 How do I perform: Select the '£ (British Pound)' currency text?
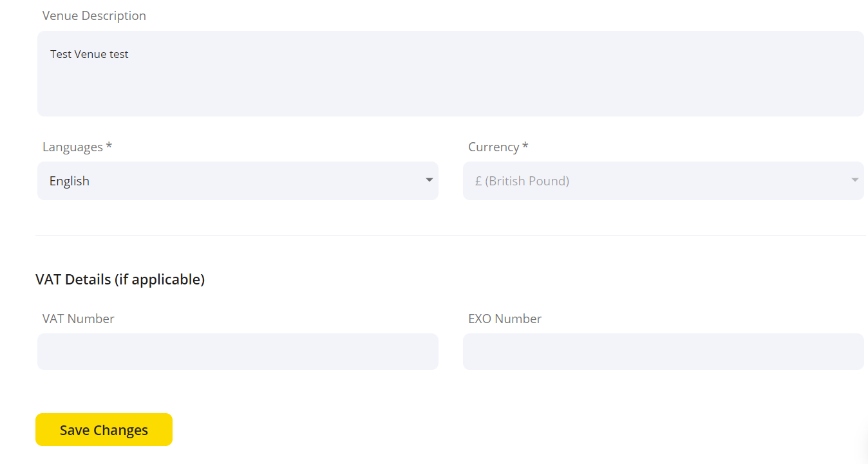(x=522, y=181)
